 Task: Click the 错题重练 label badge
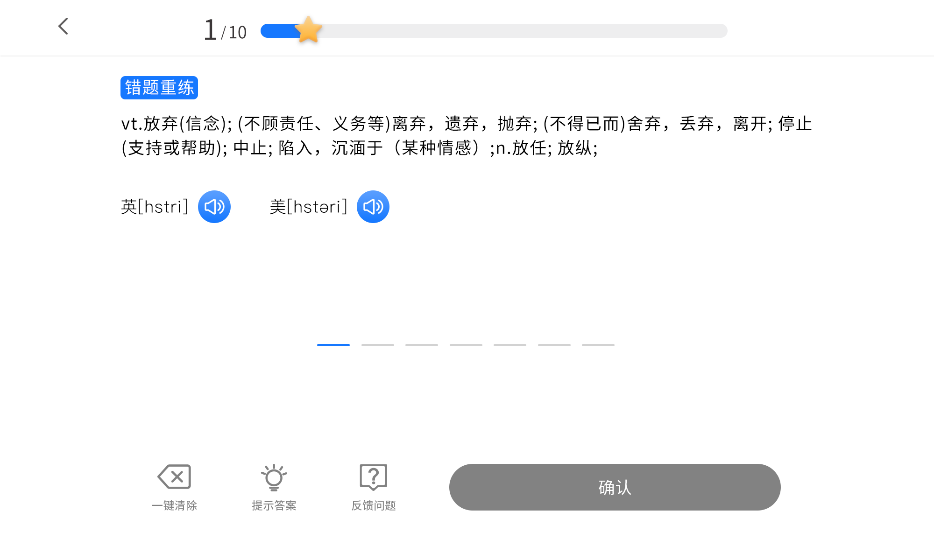[x=159, y=87]
